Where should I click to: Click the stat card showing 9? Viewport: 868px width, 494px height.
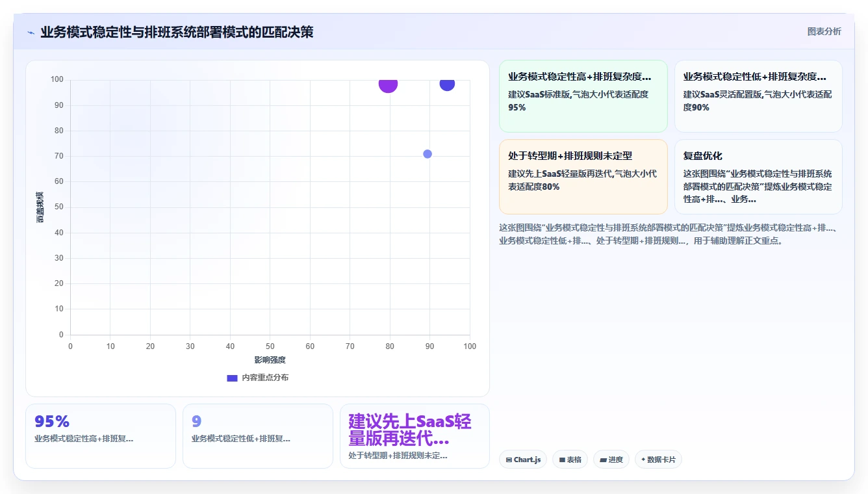click(x=258, y=436)
